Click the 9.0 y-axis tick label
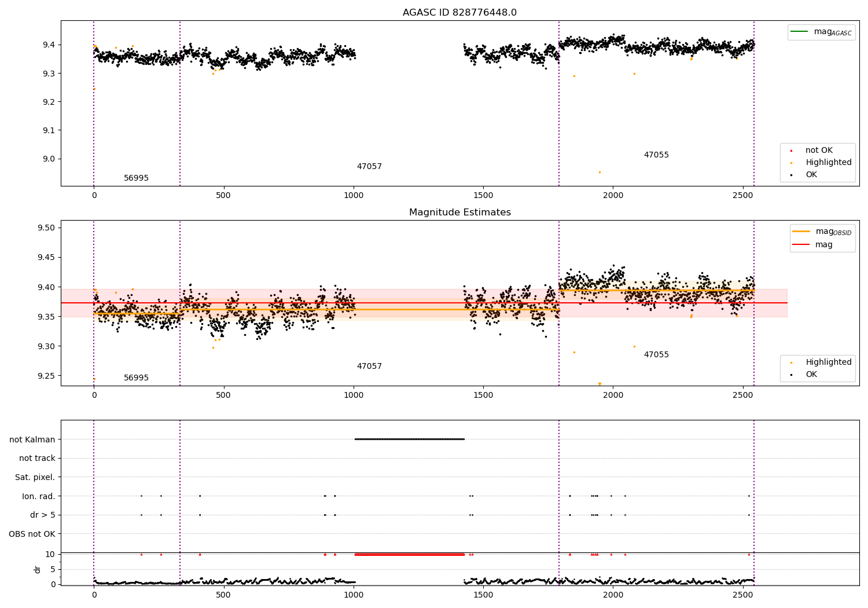This screenshot has height=608, width=868. click(48, 159)
